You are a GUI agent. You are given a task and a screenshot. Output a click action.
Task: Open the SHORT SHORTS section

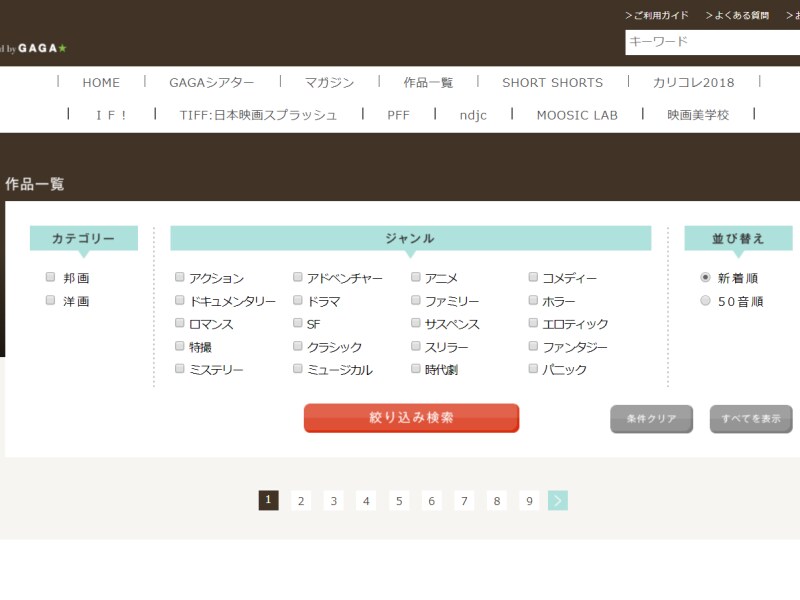(553, 82)
